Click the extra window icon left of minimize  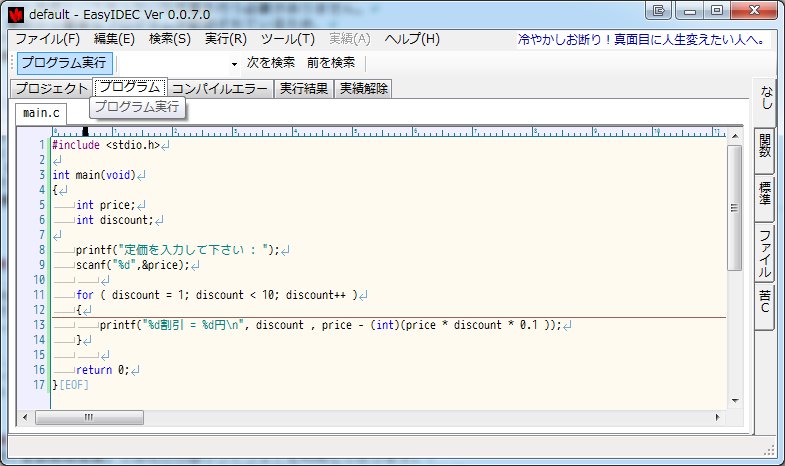[657, 11]
